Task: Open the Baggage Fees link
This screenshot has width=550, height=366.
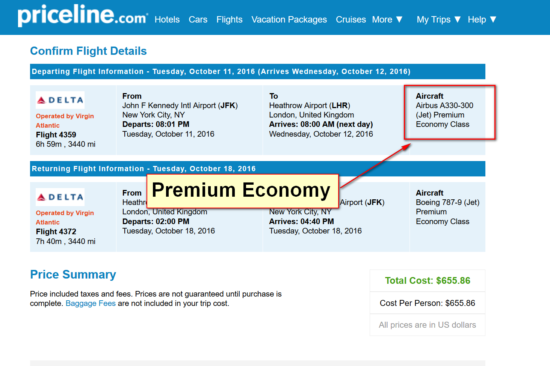Action: pyautogui.click(x=90, y=304)
